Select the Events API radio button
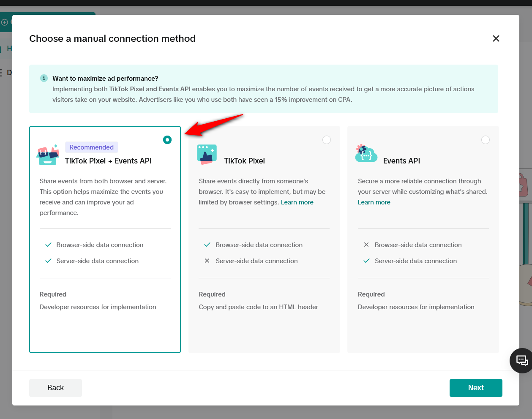The height and width of the screenshot is (419, 532). [486, 140]
